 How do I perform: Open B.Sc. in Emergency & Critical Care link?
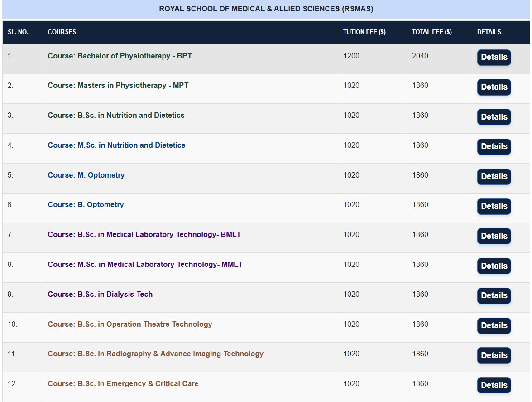[x=123, y=384]
